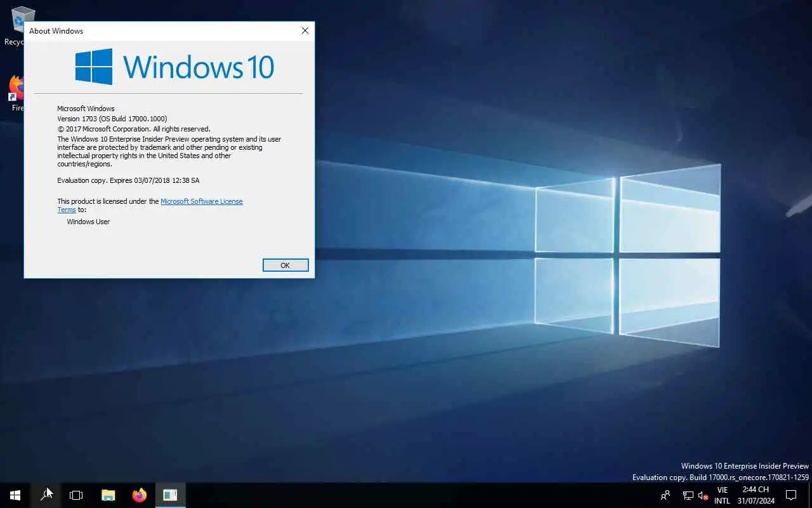Click the 'Windows User' licensee text
The image size is (812, 508).
[x=88, y=222]
